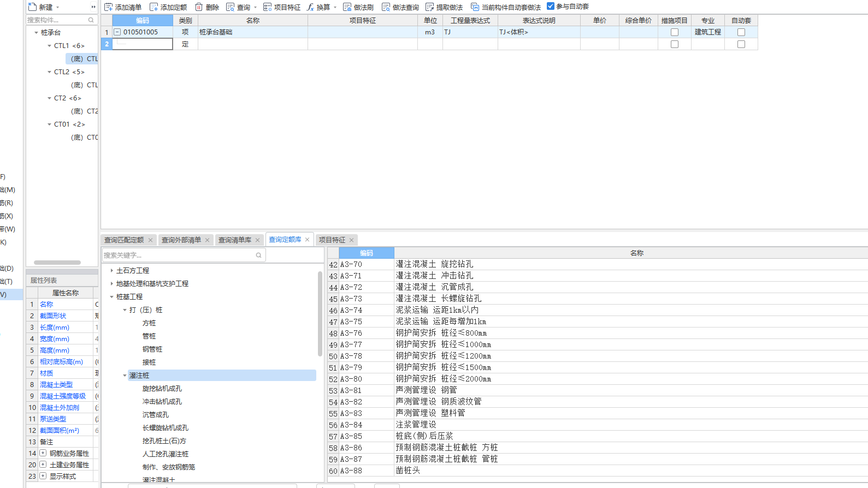Collapse the 桩基工程 category

[111, 297]
